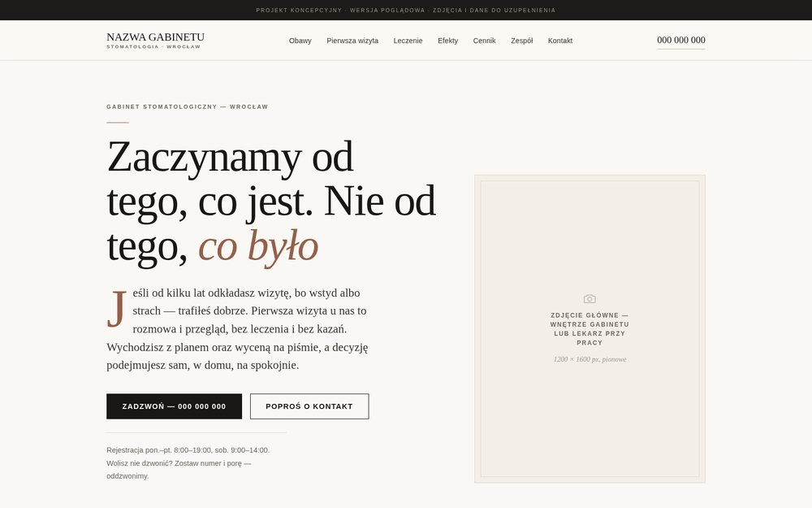Click the NAZWA GABINETU logo
812x508 pixels.
pos(155,37)
